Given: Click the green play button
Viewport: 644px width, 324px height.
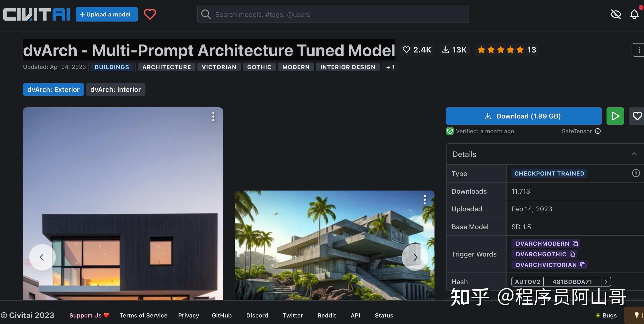Looking at the screenshot, I should pos(615,116).
